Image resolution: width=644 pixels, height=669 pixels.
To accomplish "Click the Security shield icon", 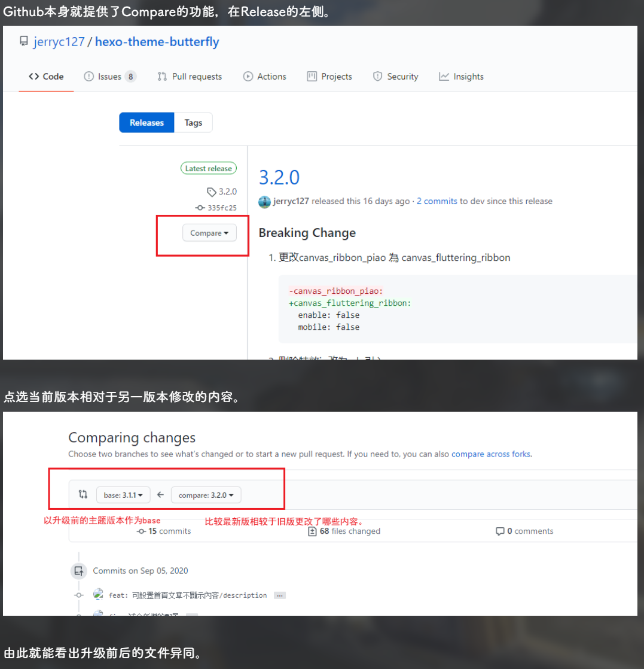I will click(377, 77).
